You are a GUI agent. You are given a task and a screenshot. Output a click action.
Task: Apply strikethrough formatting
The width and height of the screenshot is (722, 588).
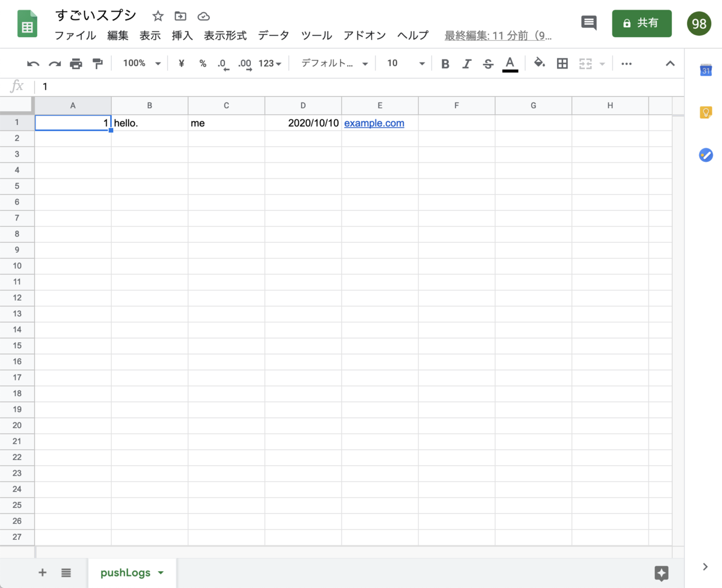click(x=488, y=63)
